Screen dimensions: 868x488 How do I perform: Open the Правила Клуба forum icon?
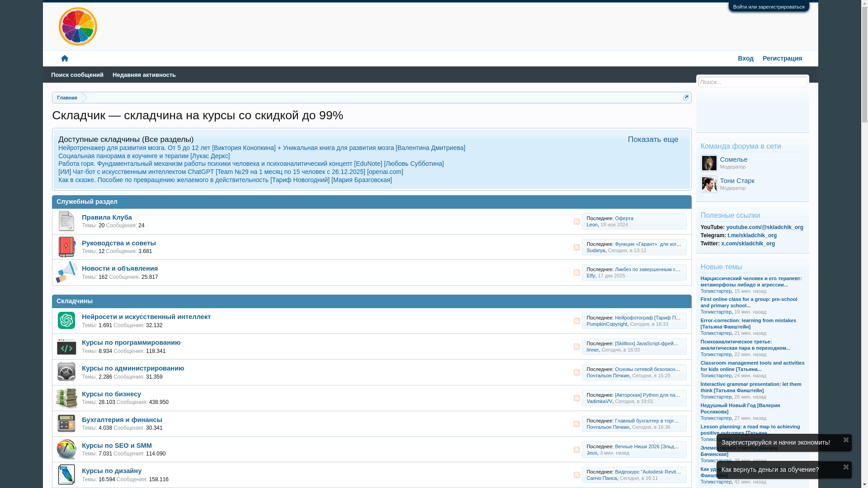click(x=66, y=221)
